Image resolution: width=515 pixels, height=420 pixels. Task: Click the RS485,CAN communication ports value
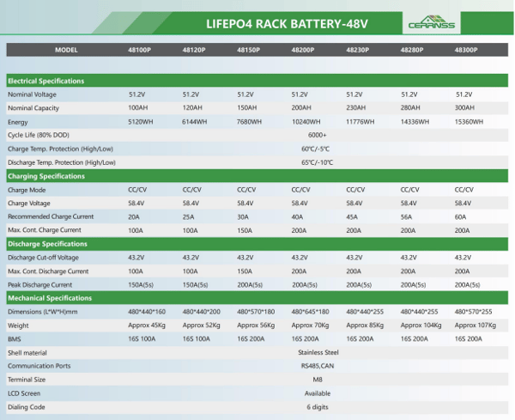pyautogui.click(x=317, y=366)
